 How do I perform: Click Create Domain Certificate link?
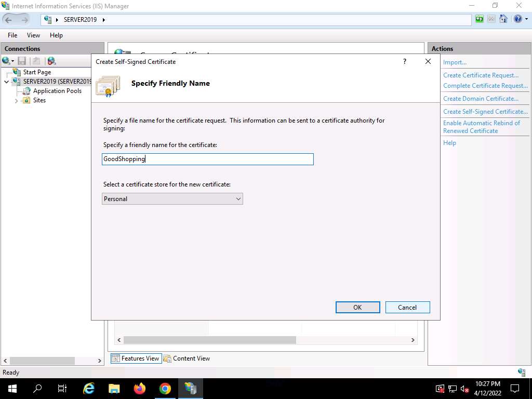click(x=481, y=99)
